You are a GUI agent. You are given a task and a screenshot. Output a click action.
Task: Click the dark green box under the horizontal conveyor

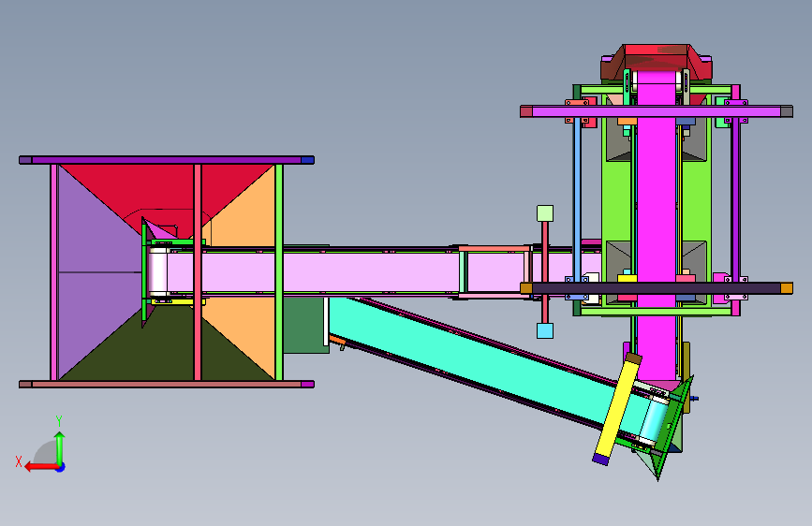[x=305, y=325]
